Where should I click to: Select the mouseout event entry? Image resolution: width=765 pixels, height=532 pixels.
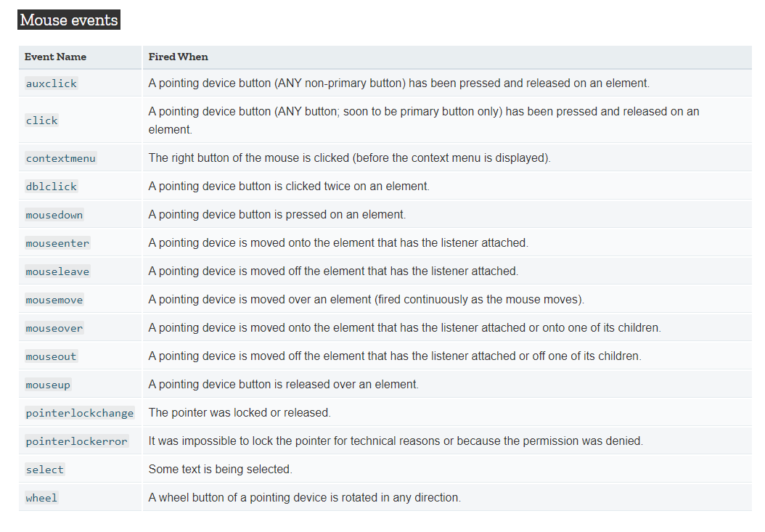[x=52, y=356]
